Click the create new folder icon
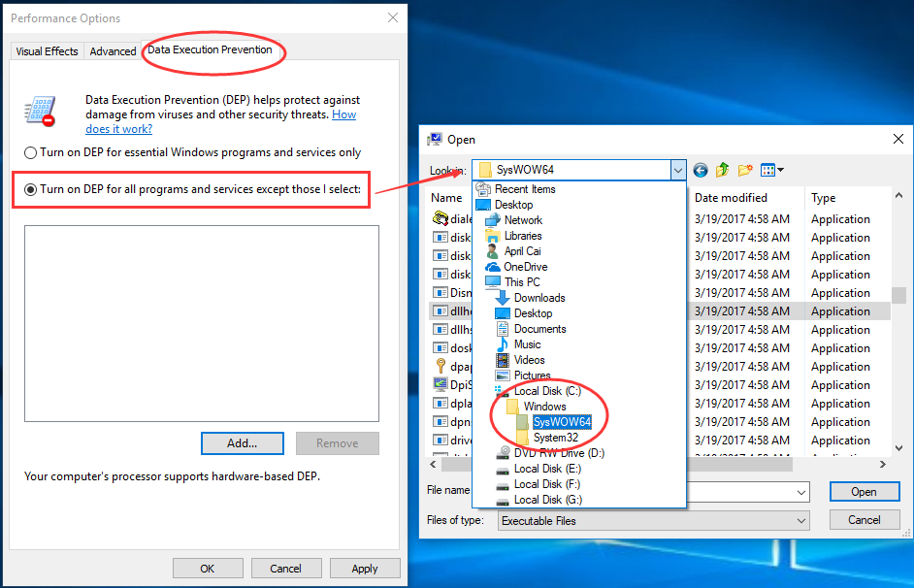The height and width of the screenshot is (588, 914). click(x=745, y=170)
